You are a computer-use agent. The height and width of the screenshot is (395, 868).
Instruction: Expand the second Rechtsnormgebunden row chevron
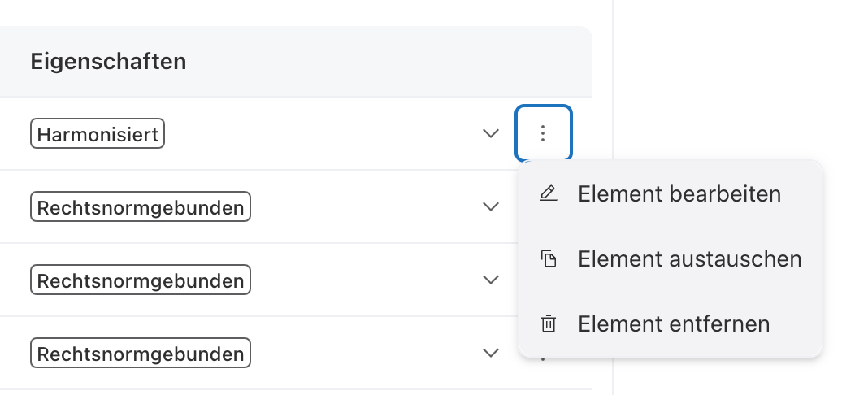pos(491,280)
